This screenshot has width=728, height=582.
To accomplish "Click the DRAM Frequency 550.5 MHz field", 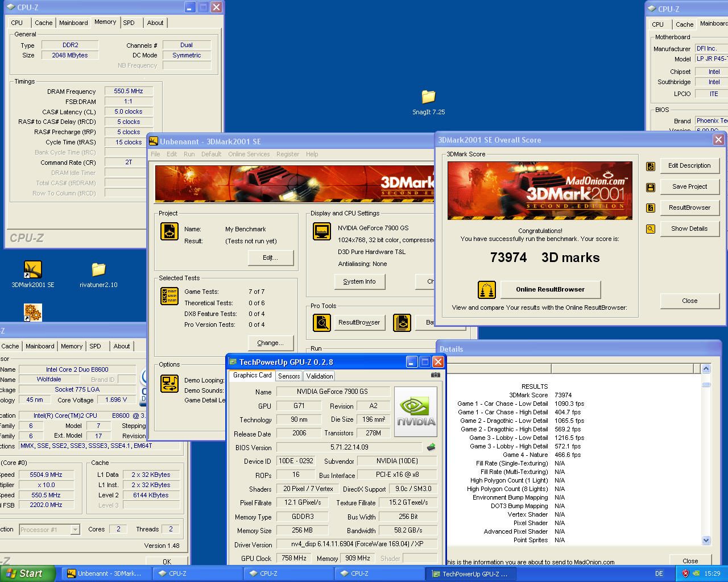I will tap(129, 91).
